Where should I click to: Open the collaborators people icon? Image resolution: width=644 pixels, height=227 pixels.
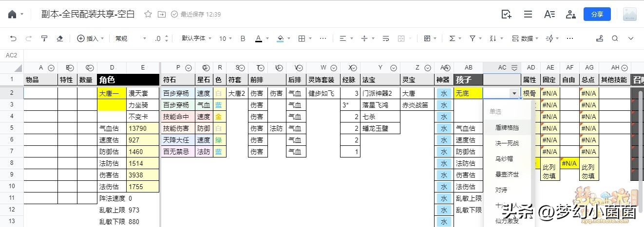[x=570, y=14]
